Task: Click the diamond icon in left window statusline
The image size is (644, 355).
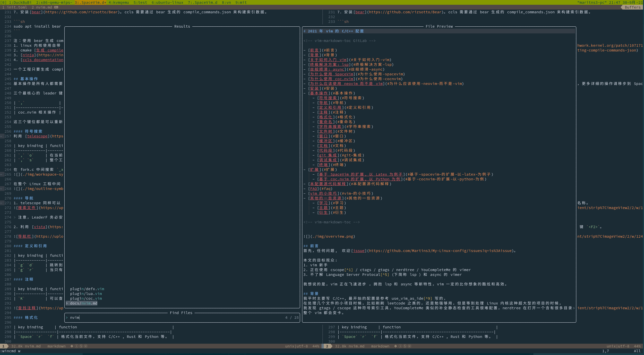Action: 72,346
